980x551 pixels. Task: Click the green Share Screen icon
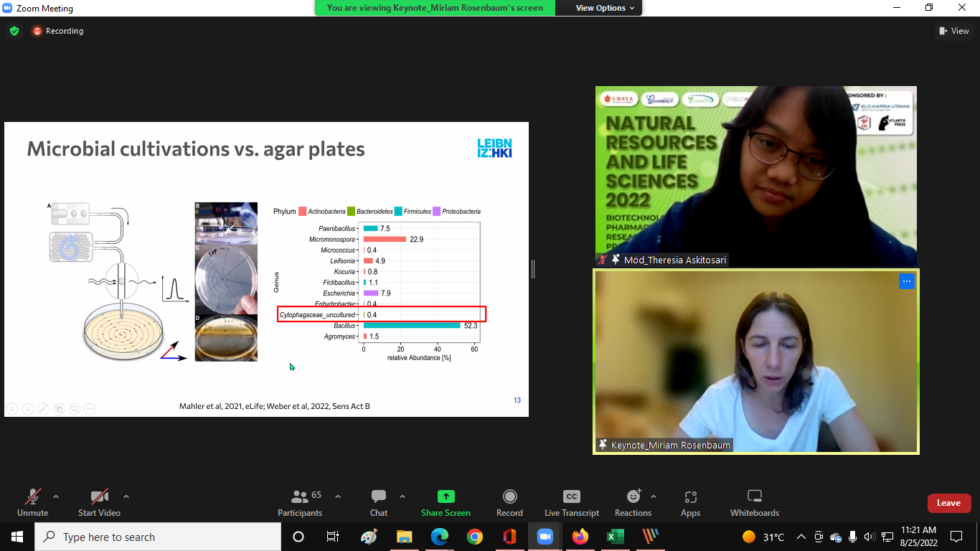click(x=446, y=497)
